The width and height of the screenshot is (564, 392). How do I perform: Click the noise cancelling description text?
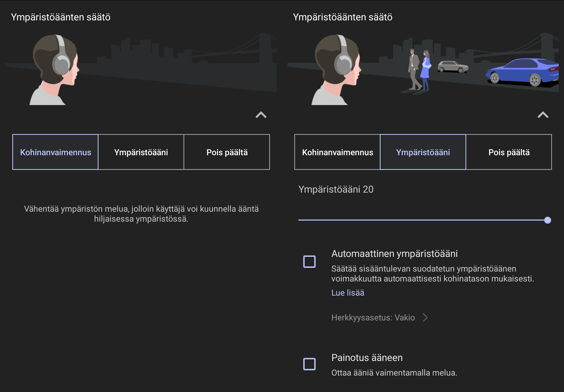pyautogui.click(x=141, y=214)
